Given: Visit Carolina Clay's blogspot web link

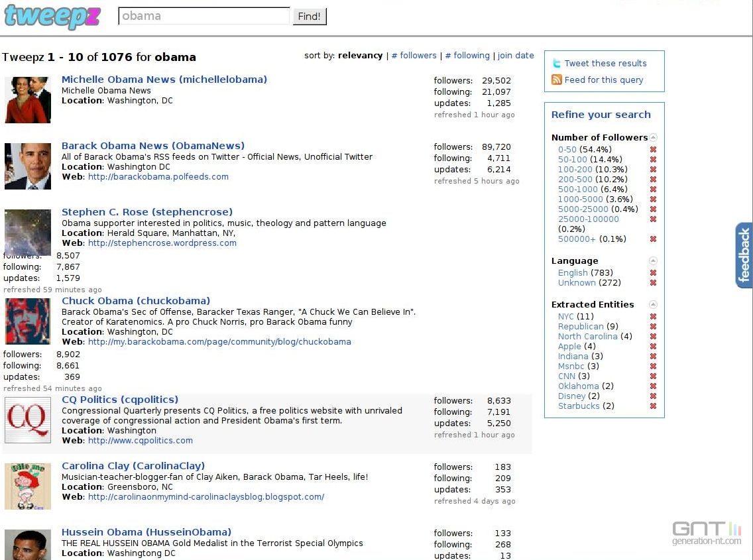Looking at the screenshot, I should pos(207,496).
